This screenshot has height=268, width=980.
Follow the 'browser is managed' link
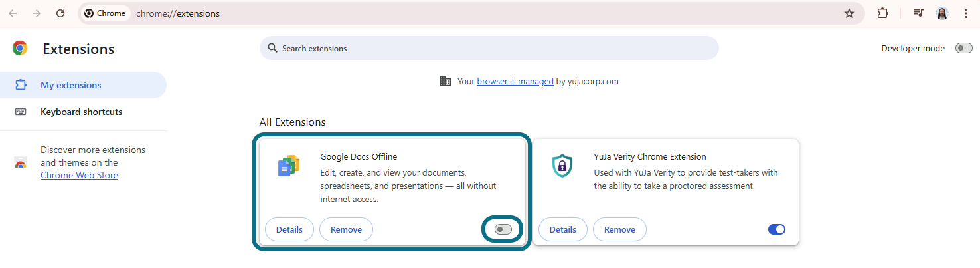[515, 82]
